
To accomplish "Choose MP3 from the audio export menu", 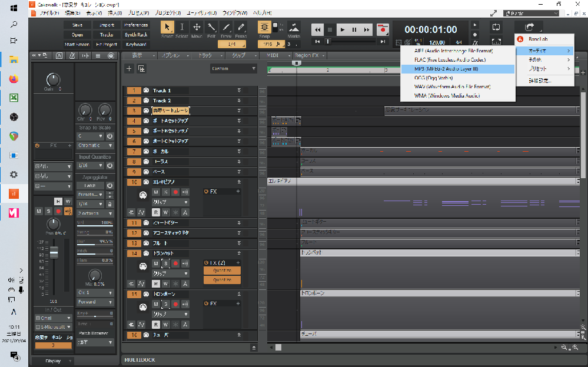I will coord(457,69).
